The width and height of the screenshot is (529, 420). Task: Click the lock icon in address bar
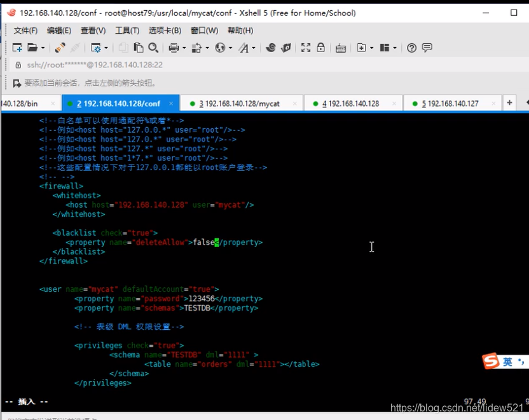pyautogui.click(x=18, y=65)
